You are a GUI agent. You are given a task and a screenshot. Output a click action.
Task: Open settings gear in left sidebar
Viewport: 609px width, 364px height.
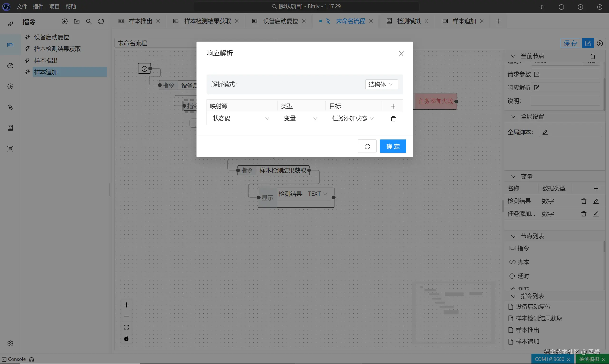pos(10,343)
